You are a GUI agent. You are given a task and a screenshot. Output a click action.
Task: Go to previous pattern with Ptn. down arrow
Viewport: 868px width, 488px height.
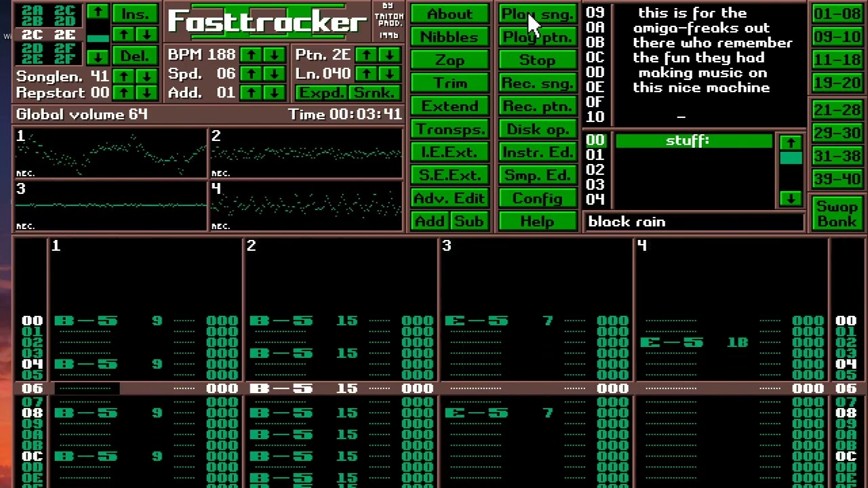pos(389,55)
